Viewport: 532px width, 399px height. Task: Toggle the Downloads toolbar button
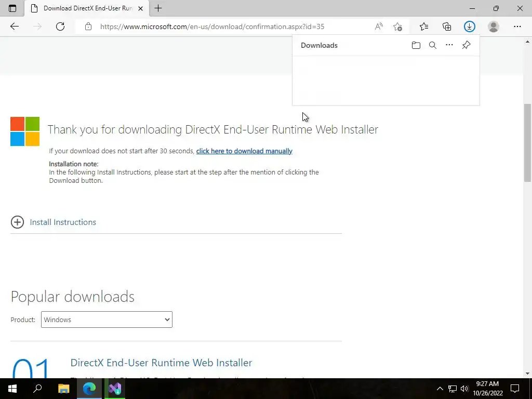click(470, 26)
